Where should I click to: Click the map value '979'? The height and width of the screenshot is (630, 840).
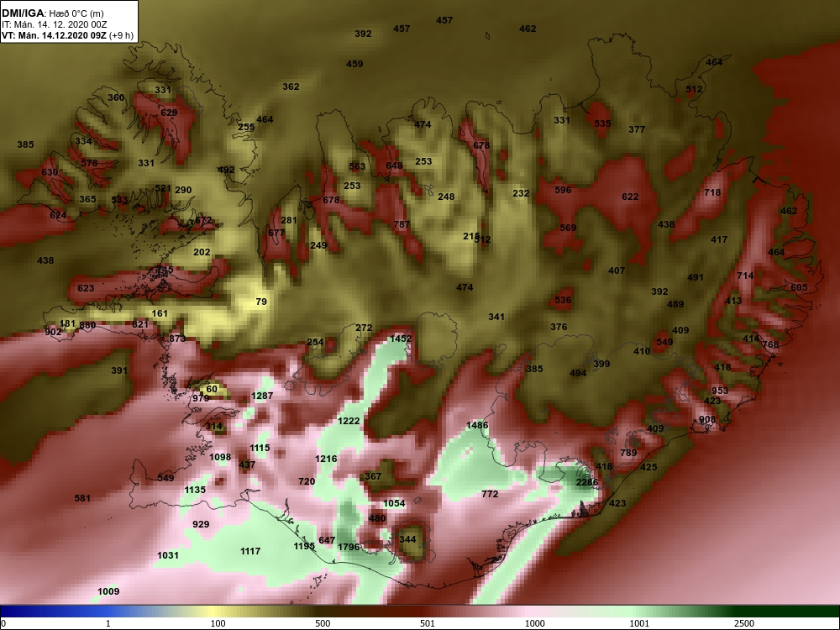point(201,398)
